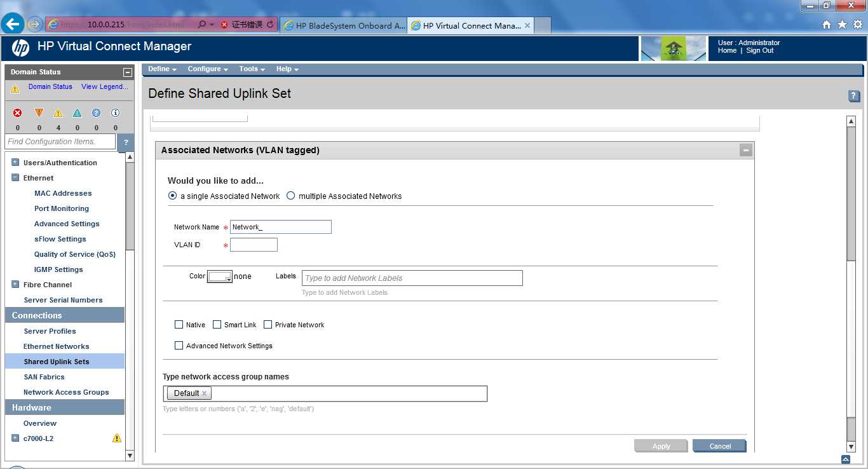This screenshot has width=868, height=469.
Task: Click the Sign Out link
Action: coord(760,50)
